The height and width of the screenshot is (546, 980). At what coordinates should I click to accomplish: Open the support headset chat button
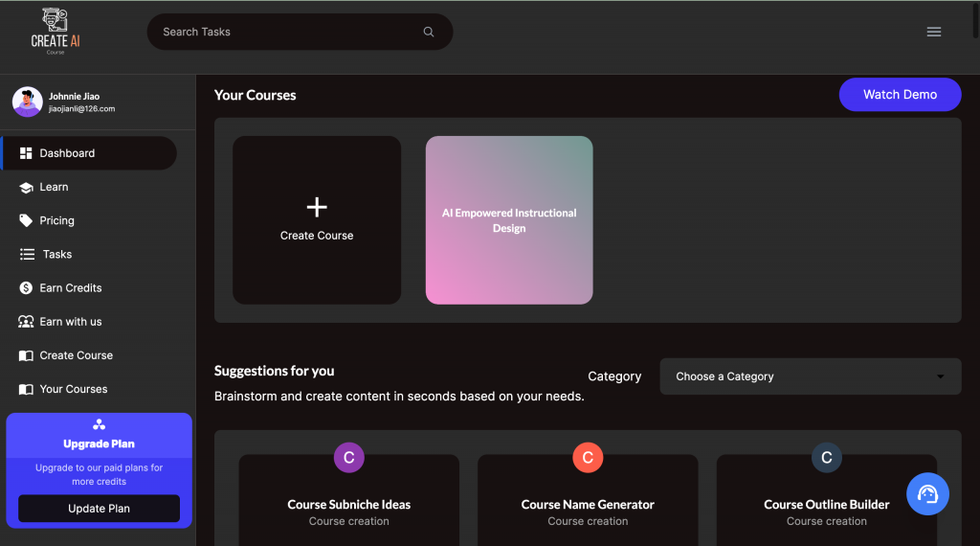(x=927, y=494)
